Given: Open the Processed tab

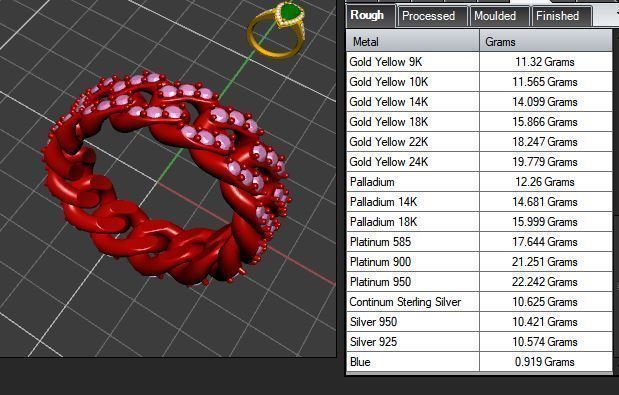Looking at the screenshot, I should [x=432, y=16].
